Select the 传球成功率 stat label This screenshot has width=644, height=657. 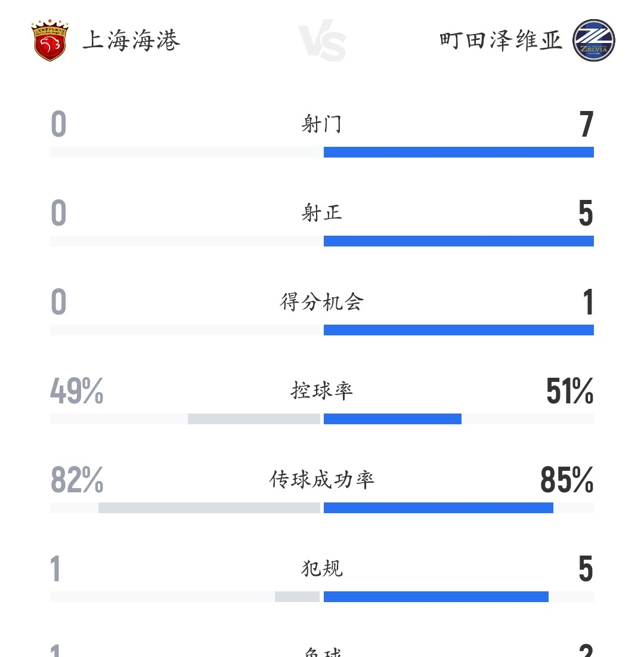(322, 480)
